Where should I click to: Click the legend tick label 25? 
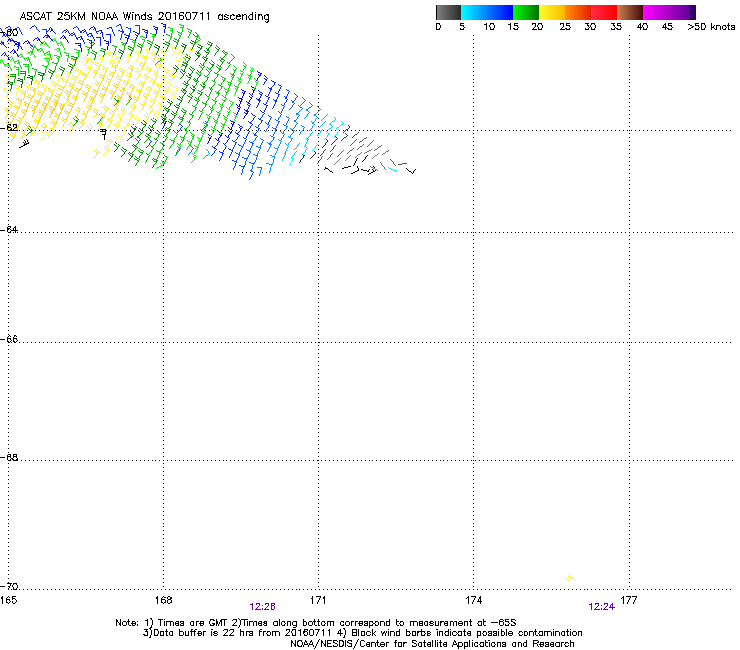click(x=565, y=27)
